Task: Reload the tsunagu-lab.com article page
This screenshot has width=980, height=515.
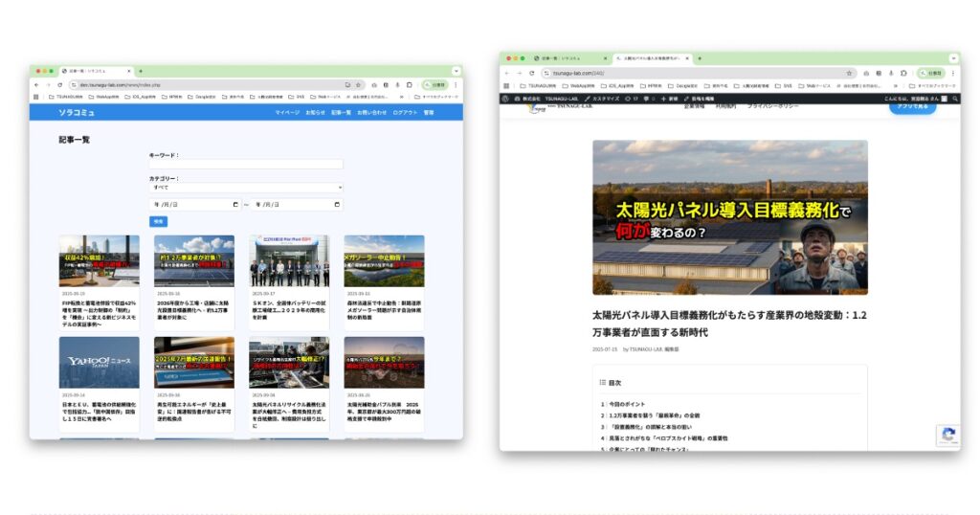Action: pyautogui.click(x=531, y=73)
